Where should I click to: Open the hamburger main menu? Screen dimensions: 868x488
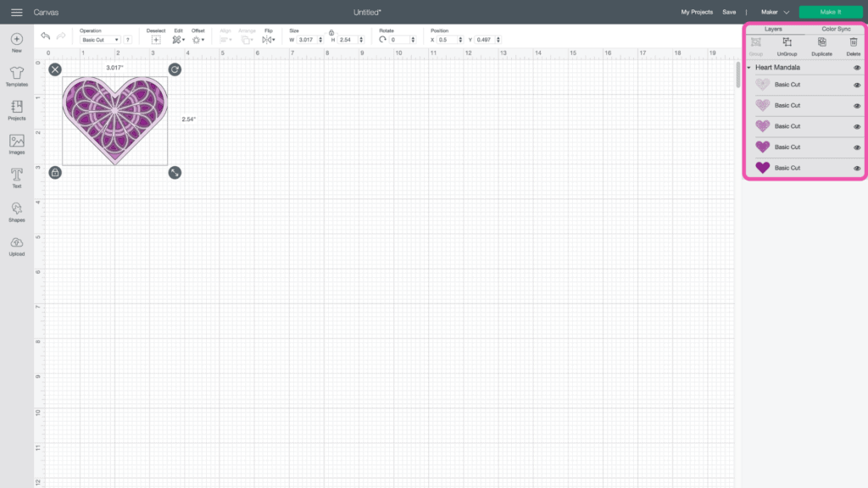[x=17, y=12]
